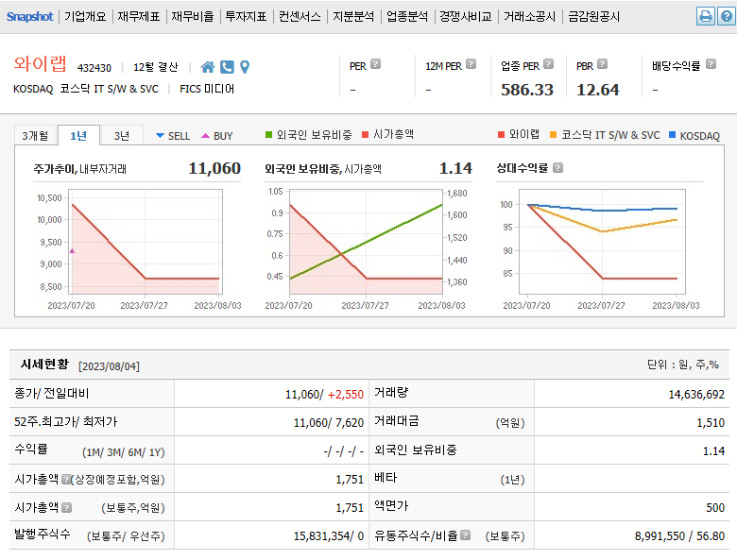Screen dimensions: 737x560
Task: Open the PBR help icon
Action: coord(603,64)
